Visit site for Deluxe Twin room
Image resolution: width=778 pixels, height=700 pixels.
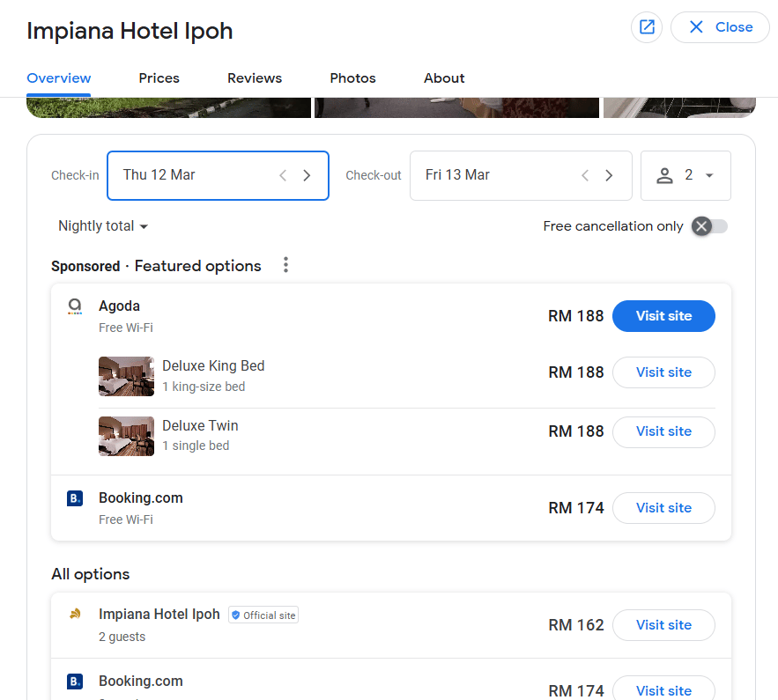[663, 431]
